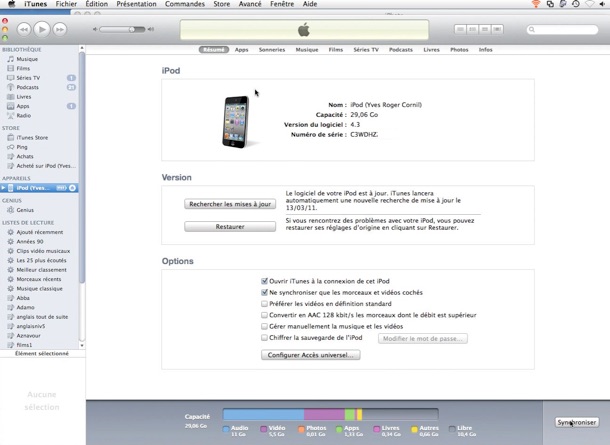Click the Restaurer button
Viewport: 610px width, 445px height.
(230, 227)
